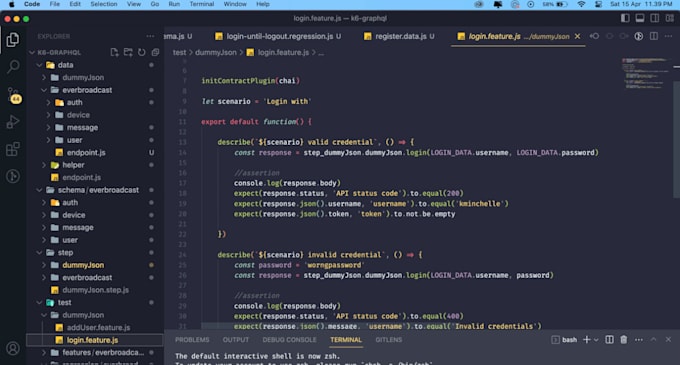Open Source Control view with 44 badge
680x365 pixels.
coord(13,95)
